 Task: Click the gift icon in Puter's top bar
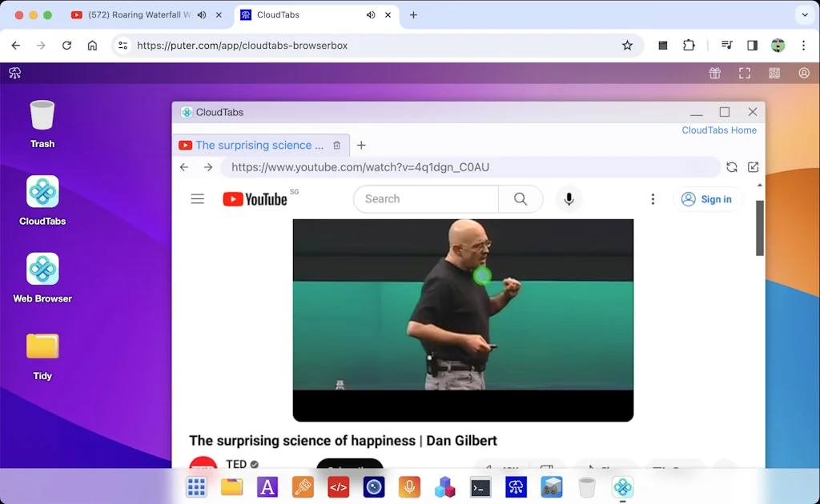click(x=714, y=73)
